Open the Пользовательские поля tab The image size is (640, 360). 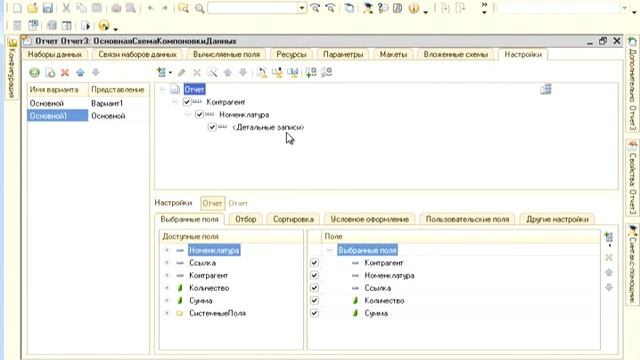(x=467, y=219)
